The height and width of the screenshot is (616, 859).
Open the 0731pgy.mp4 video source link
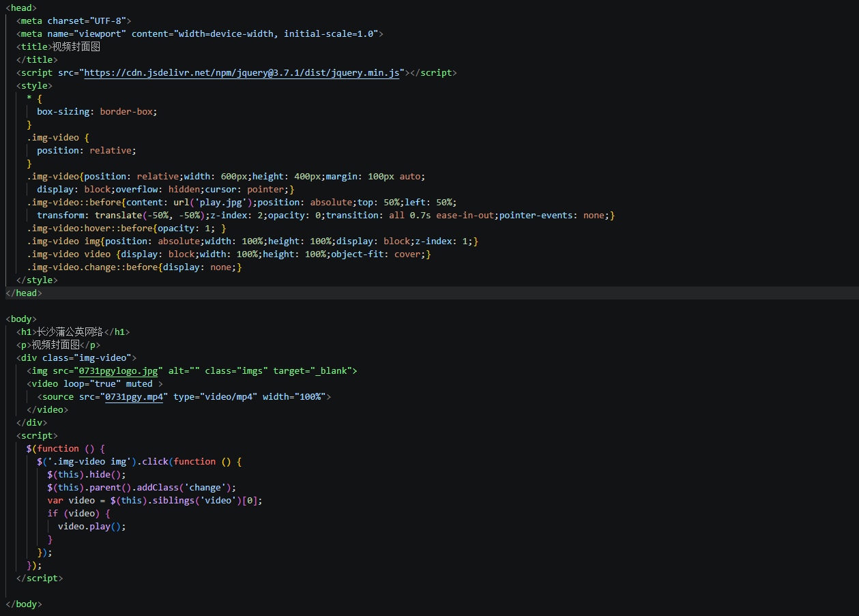[x=134, y=397]
